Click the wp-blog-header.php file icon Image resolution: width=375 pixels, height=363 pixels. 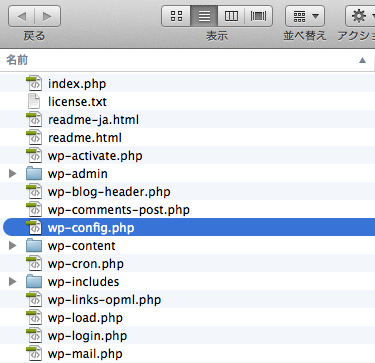click(34, 191)
